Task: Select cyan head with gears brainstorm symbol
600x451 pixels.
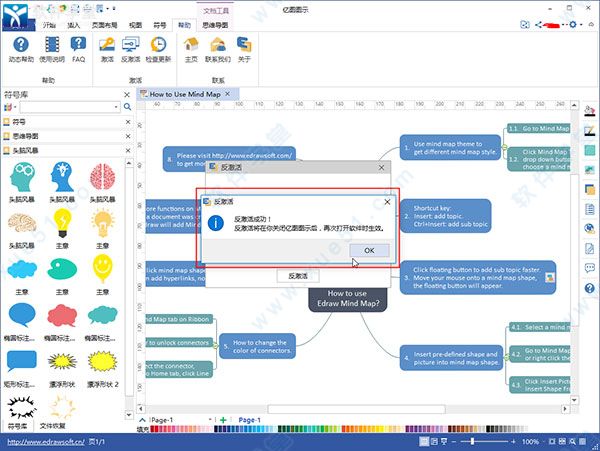Action: click(x=22, y=177)
